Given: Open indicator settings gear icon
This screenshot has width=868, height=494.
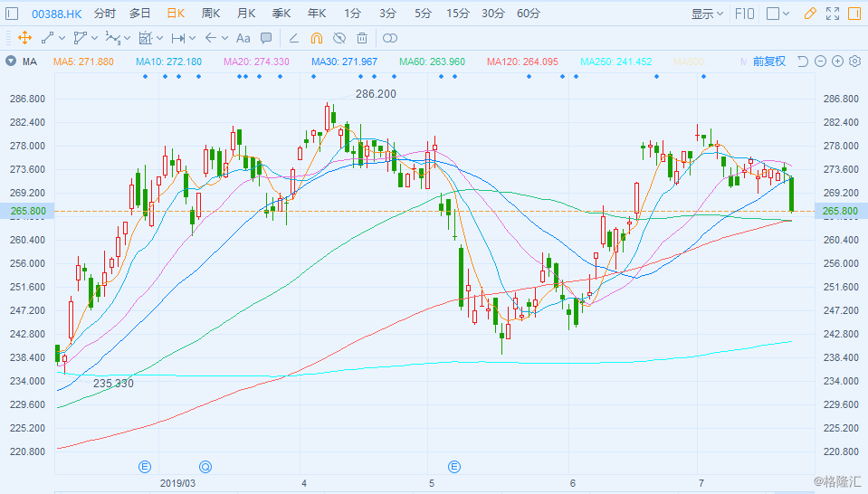Looking at the screenshot, I should 854,62.
